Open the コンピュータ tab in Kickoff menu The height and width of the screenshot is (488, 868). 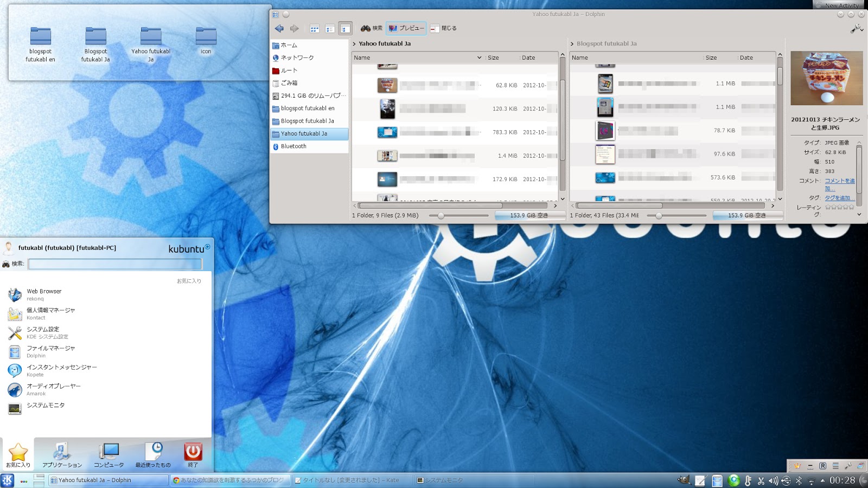pos(108,455)
